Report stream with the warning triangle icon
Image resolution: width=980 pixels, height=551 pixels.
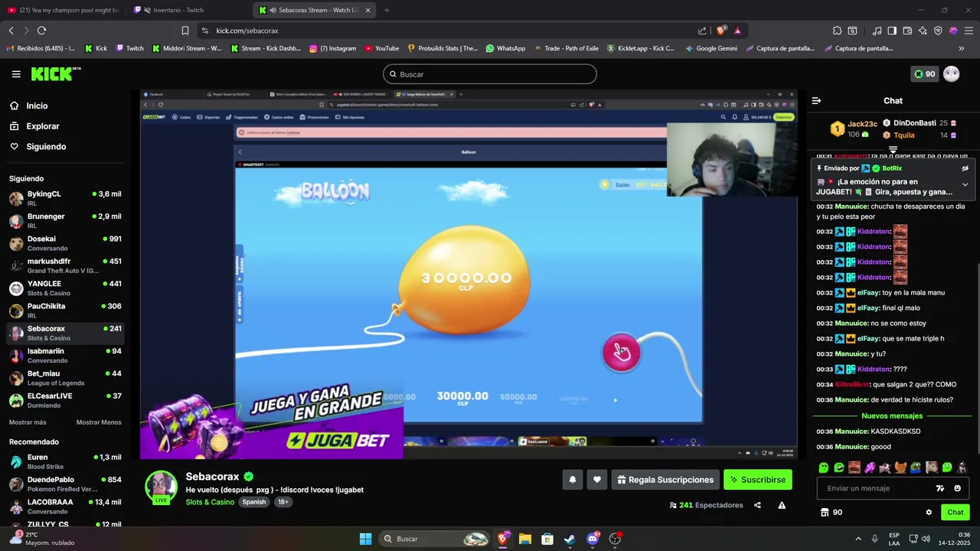(782, 505)
